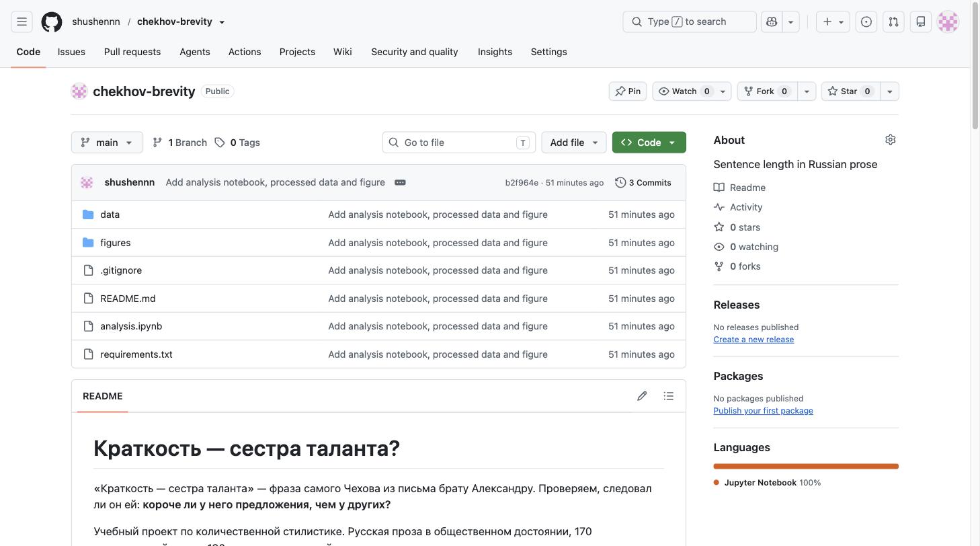Click the Languages orange bar
Viewport: 980px width, 546px height.
click(806, 466)
